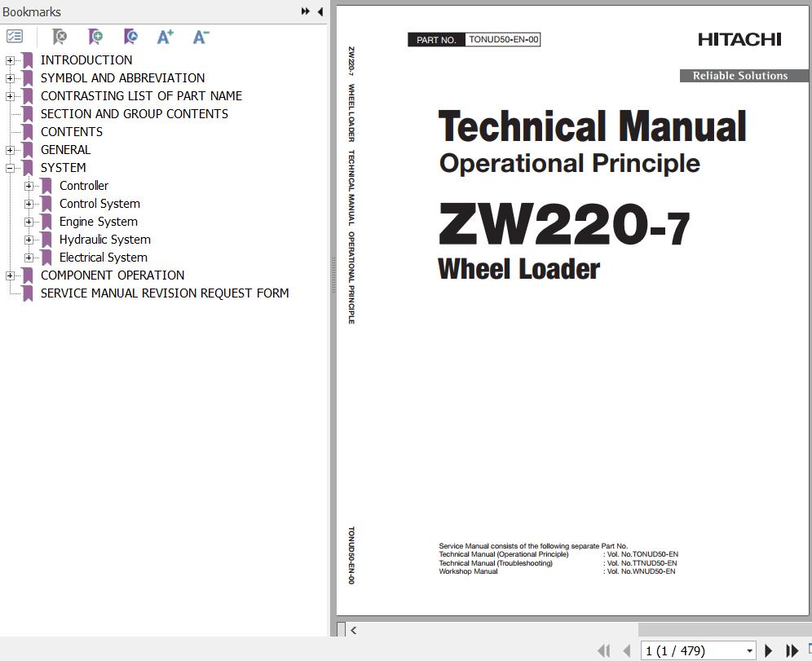This screenshot has width=812, height=661.
Task: Open the CONTENTS bookmark
Action: pyautogui.click(x=72, y=132)
